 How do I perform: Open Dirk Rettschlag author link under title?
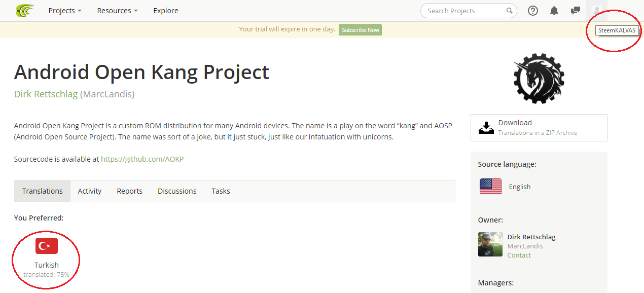(x=46, y=94)
